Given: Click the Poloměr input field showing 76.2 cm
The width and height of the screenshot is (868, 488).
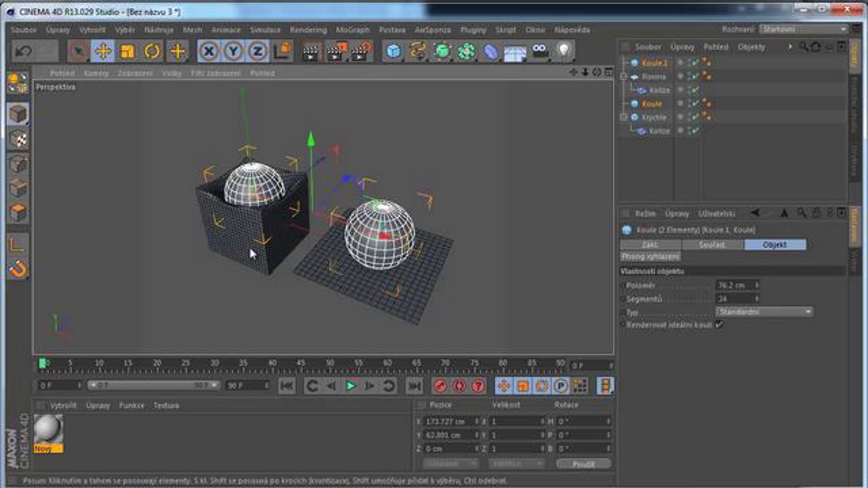Looking at the screenshot, I should 734,285.
